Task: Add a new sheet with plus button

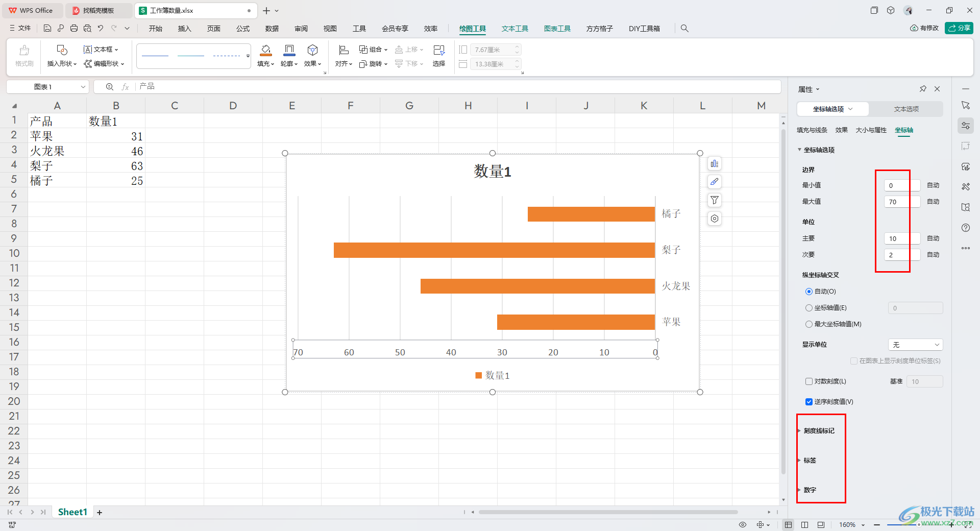Action: point(100,512)
